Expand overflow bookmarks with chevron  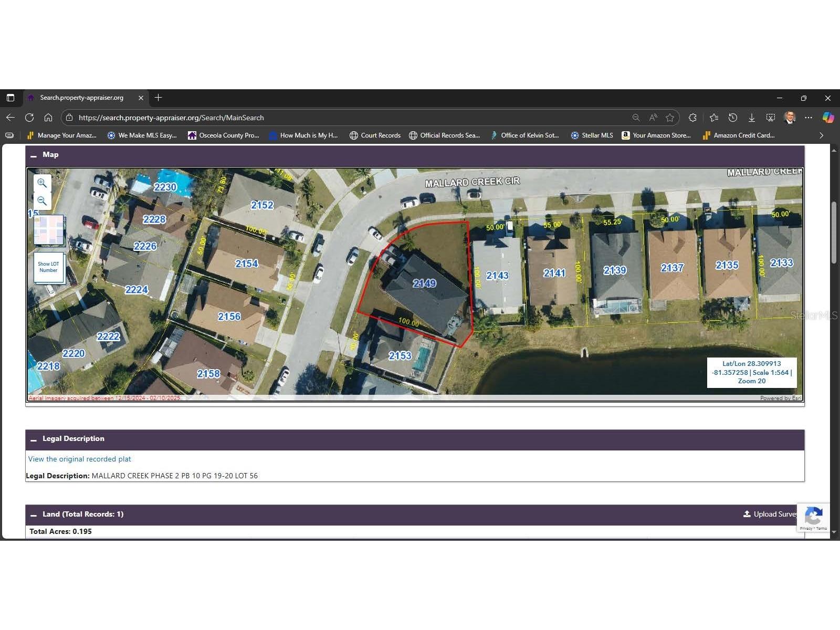[x=821, y=135]
